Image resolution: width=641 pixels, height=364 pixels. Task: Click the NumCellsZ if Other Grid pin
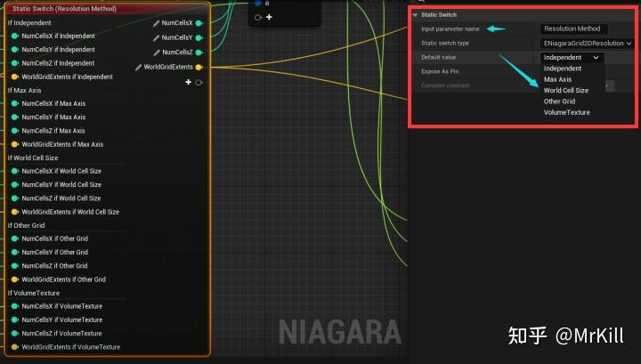(x=15, y=266)
